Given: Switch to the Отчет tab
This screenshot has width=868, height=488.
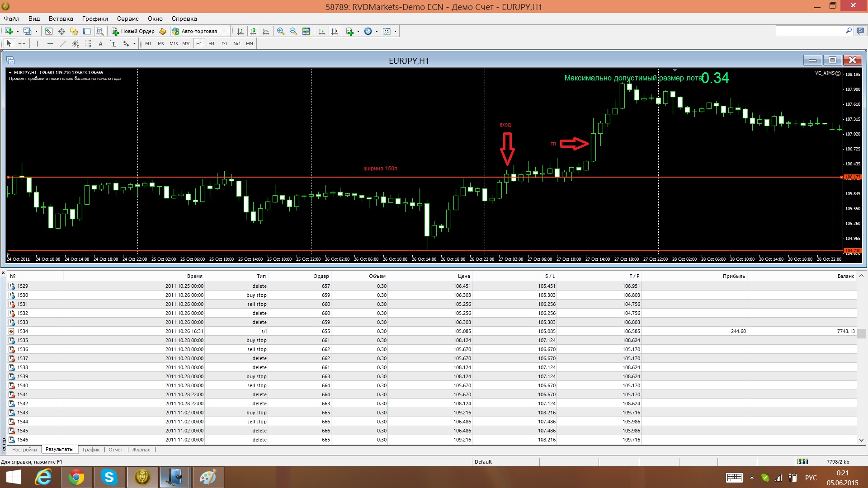Looking at the screenshot, I should tap(116, 450).
